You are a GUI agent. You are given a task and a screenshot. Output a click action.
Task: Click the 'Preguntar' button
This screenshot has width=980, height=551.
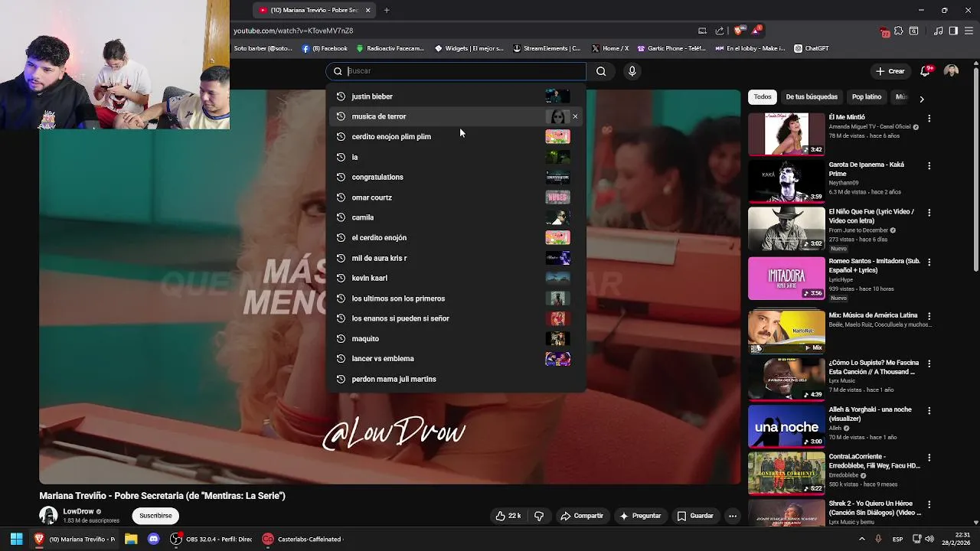point(640,516)
